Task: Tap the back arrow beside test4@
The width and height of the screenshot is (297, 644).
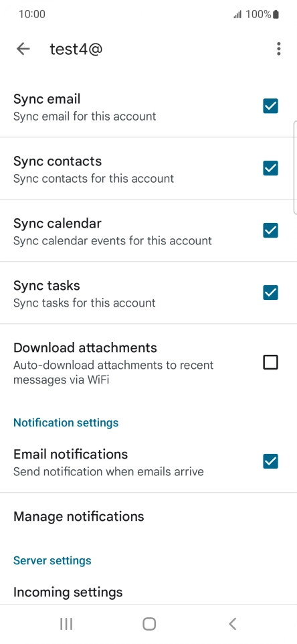Action: [x=23, y=49]
